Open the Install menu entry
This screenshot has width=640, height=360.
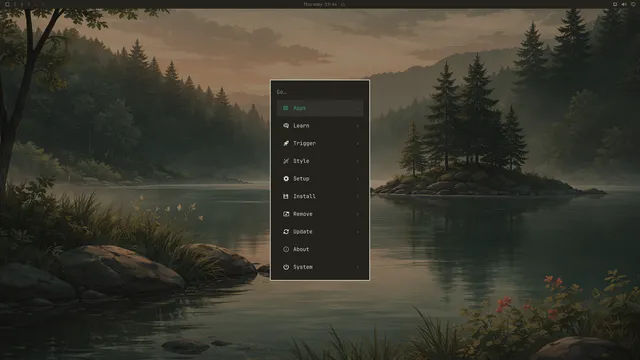320,196
